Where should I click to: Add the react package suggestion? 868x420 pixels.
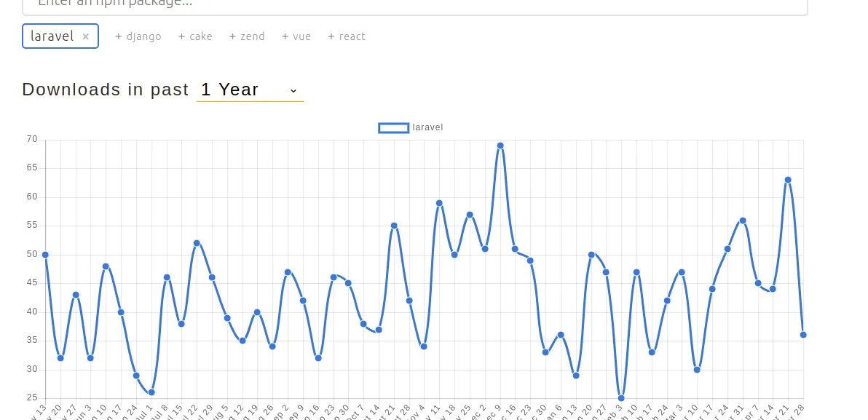coord(347,36)
